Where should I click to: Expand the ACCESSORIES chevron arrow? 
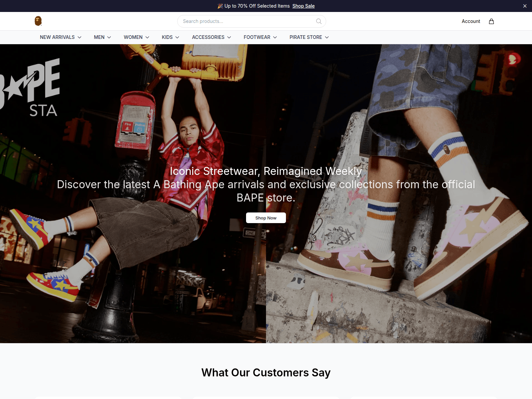[229, 37]
